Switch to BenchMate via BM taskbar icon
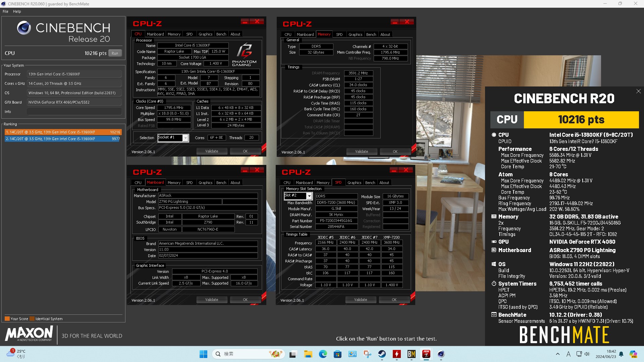The height and width of the screenshot is (362, 644). [x=411, y=354]
